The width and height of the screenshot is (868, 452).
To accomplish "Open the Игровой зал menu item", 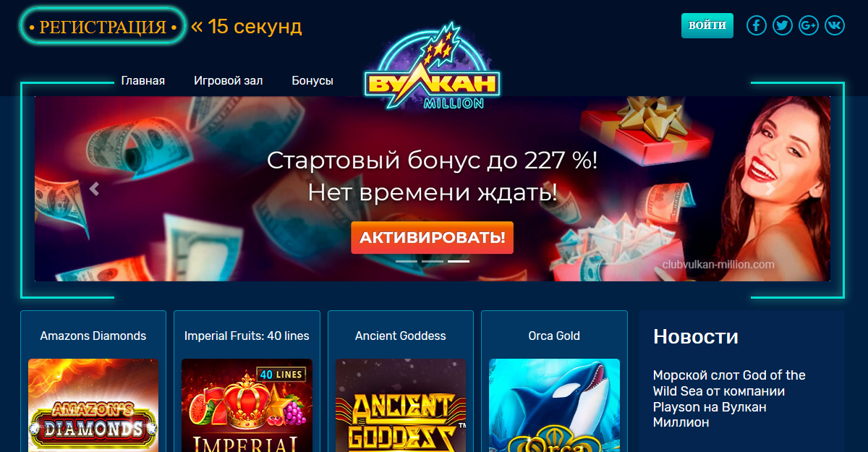I will [x=229, y=81].
